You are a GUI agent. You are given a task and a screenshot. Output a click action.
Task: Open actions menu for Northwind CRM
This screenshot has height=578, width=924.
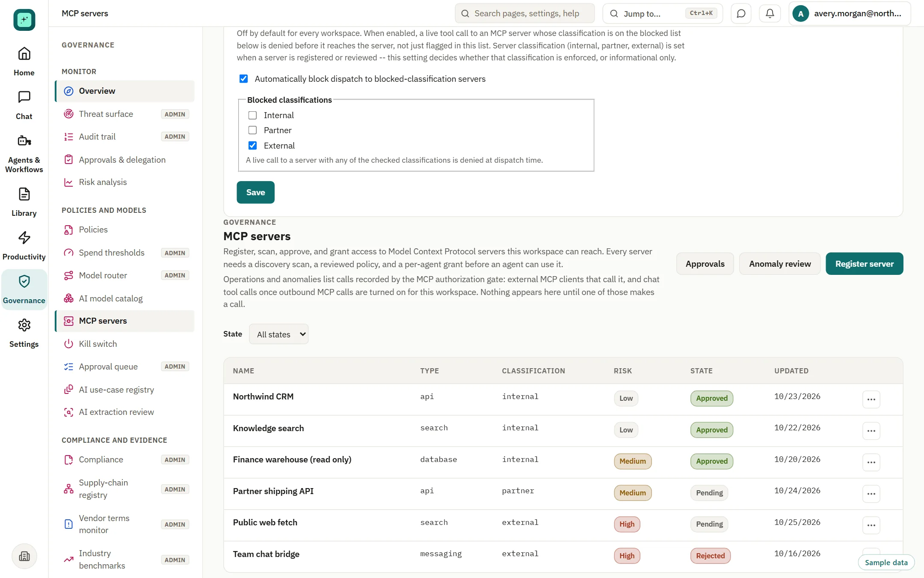(871, 399)
